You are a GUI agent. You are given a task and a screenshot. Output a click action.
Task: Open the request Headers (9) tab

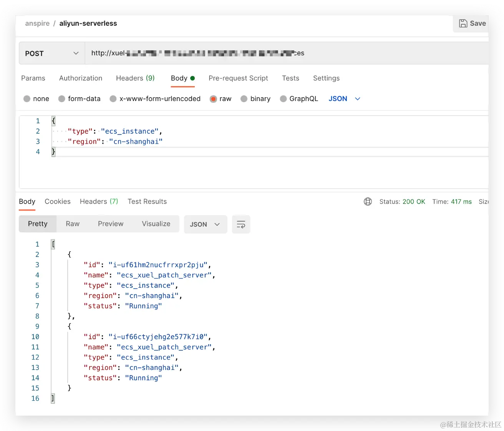coord(135,78)
